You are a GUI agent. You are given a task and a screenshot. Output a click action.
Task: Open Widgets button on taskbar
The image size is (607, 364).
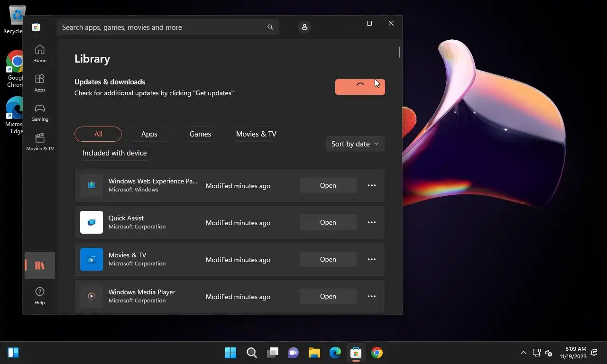click(13, 353)
